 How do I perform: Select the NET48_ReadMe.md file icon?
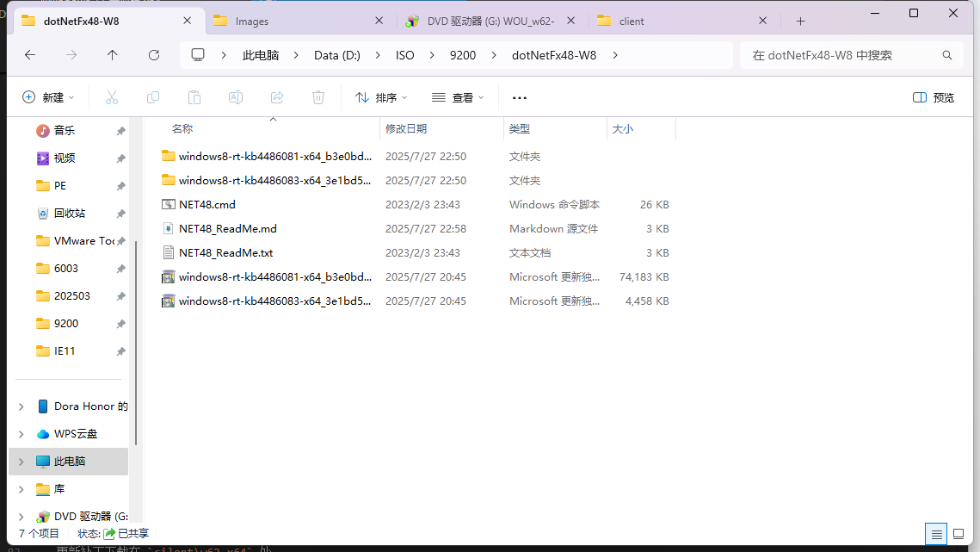coord(168,228)
